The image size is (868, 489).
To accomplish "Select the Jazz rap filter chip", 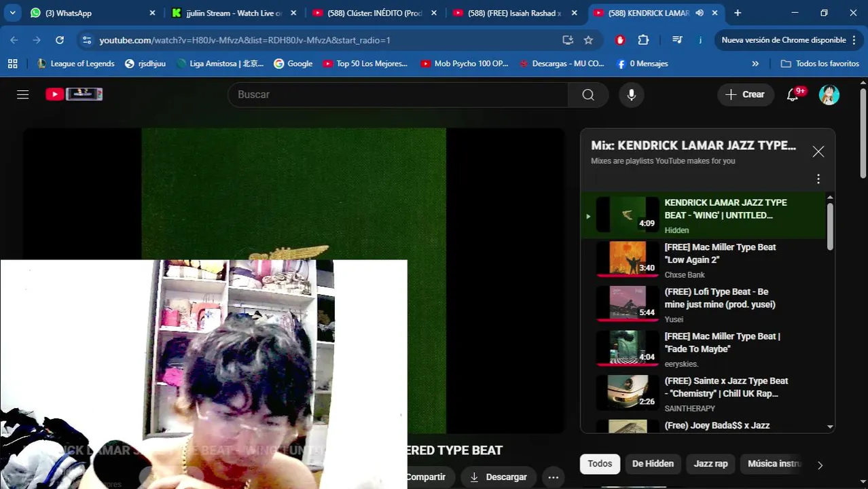I will (710, 464).
